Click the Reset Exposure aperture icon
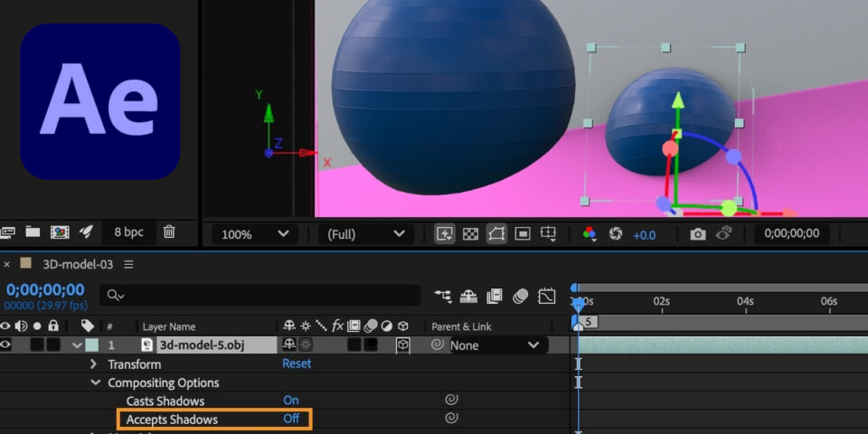Image resolution: width=868 pixels, height=434 pixels. [616, 234]
